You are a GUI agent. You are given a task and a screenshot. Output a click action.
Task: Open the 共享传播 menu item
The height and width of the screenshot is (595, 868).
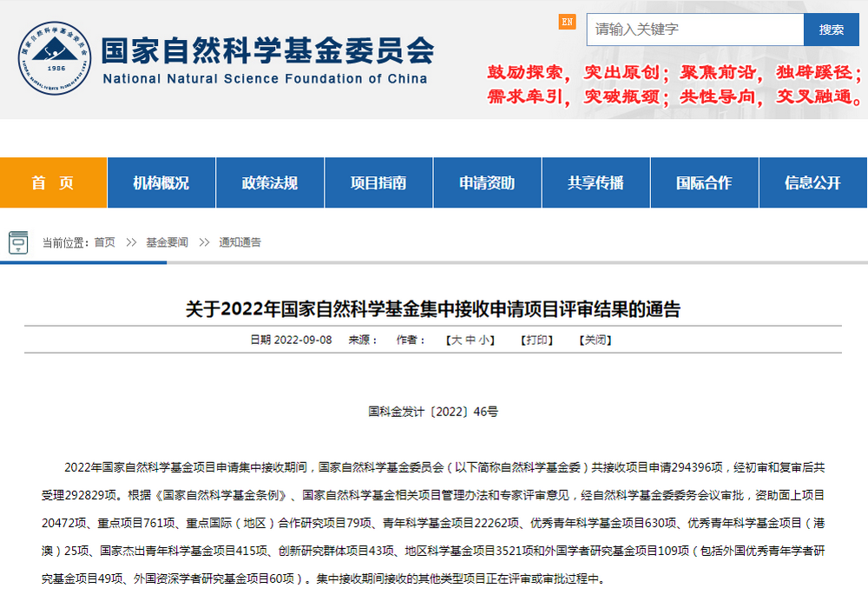595,182
